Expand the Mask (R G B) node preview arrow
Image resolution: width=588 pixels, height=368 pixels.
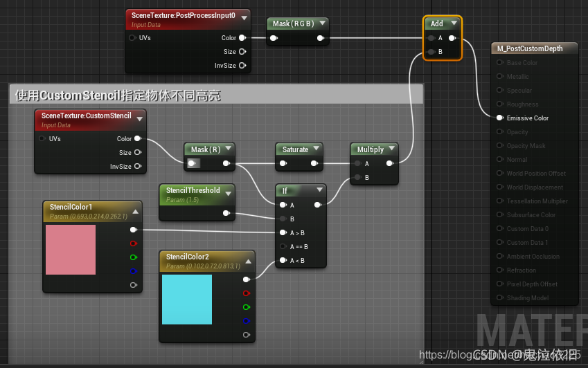click(x=323, y=23)
